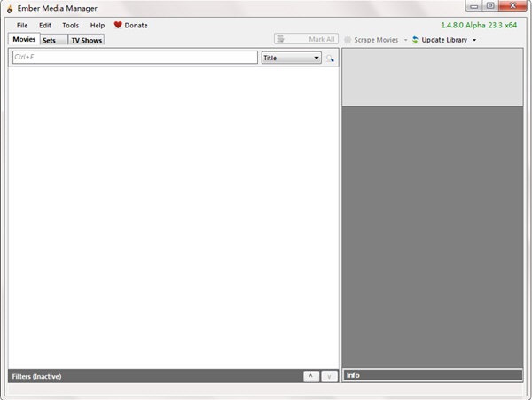Switch to the Sets tab
532x400 pixels.
click(53, 40)
